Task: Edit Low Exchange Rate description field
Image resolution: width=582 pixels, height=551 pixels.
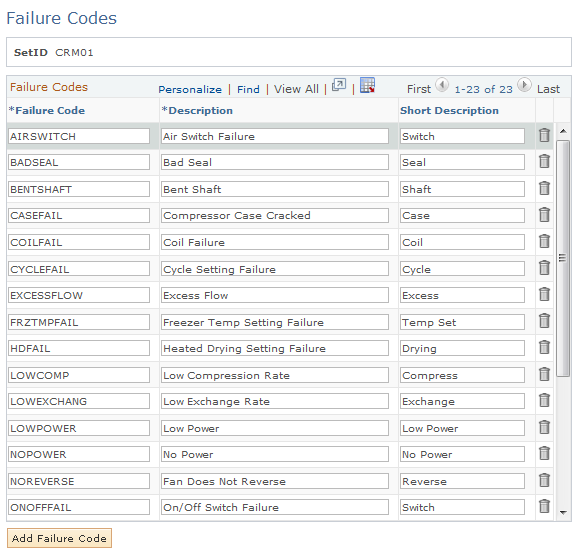Action: tap(275, 401)
